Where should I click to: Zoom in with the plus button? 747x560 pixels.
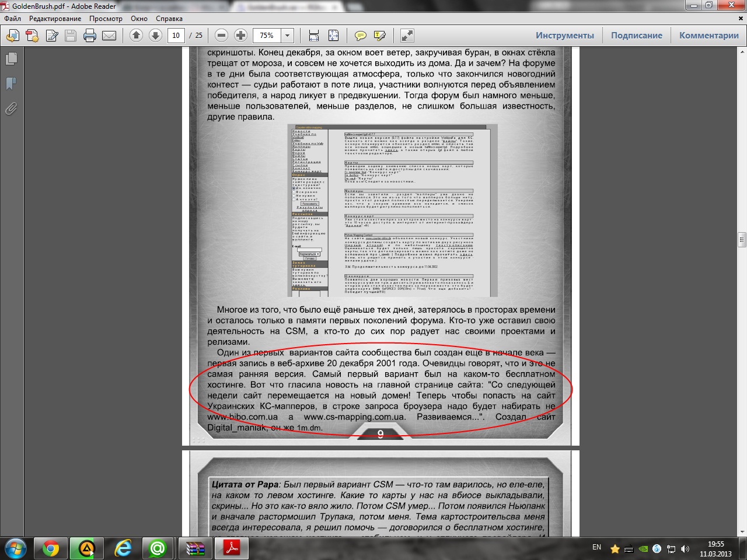(240, 36)
